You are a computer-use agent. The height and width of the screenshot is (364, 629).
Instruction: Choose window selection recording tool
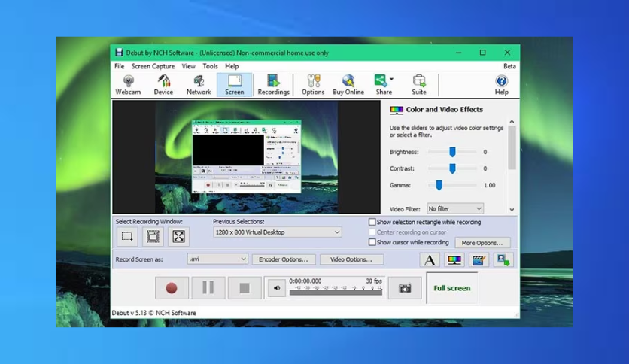point(153,236)
